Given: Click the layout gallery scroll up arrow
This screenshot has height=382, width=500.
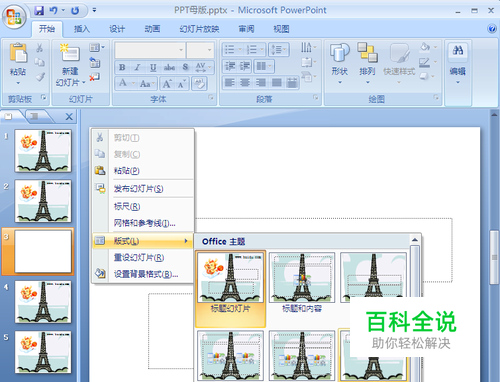Looking at the screenshot, I should (x=415, y=239).
